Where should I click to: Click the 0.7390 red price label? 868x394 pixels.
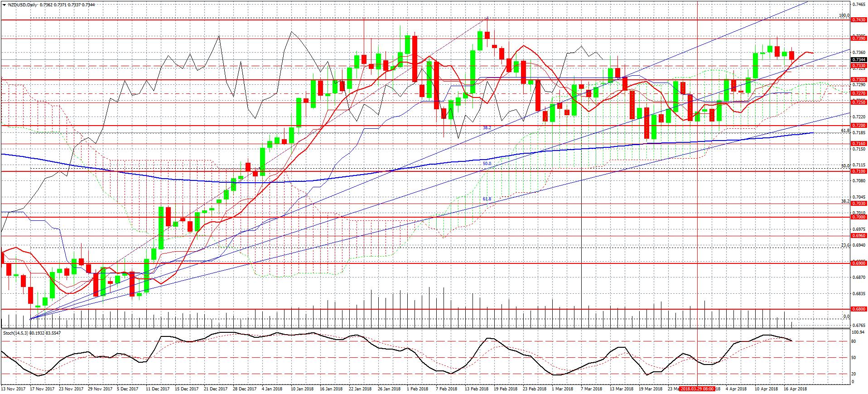859,39
